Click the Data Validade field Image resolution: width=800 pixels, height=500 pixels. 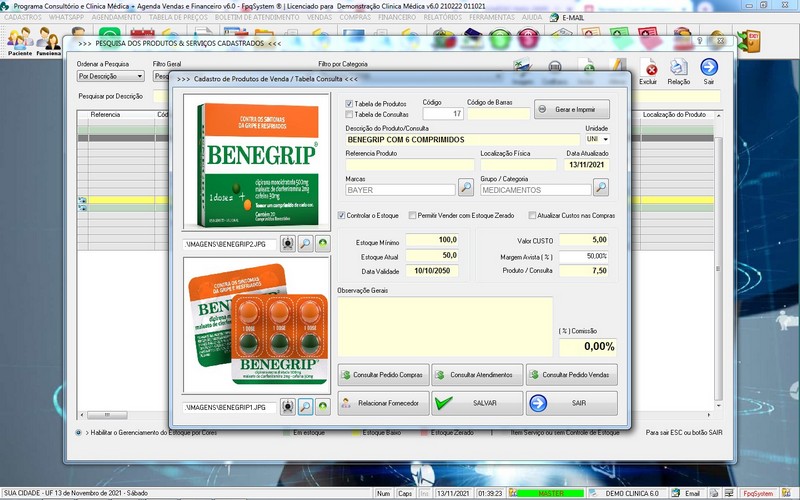coord(432,271)
